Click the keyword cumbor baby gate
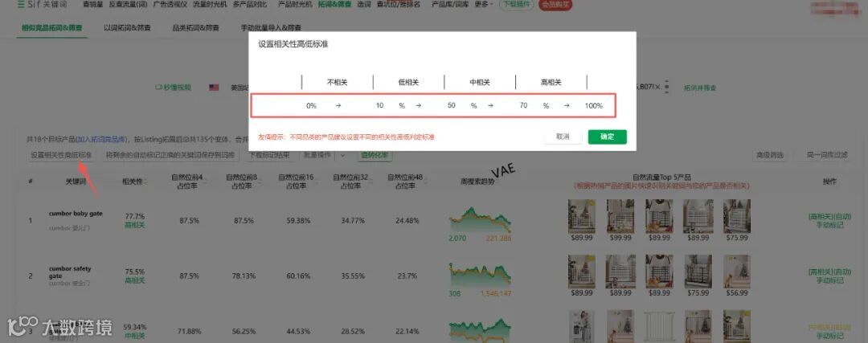Viewport: 868px width, 343px height. click(x=76, y=214)
